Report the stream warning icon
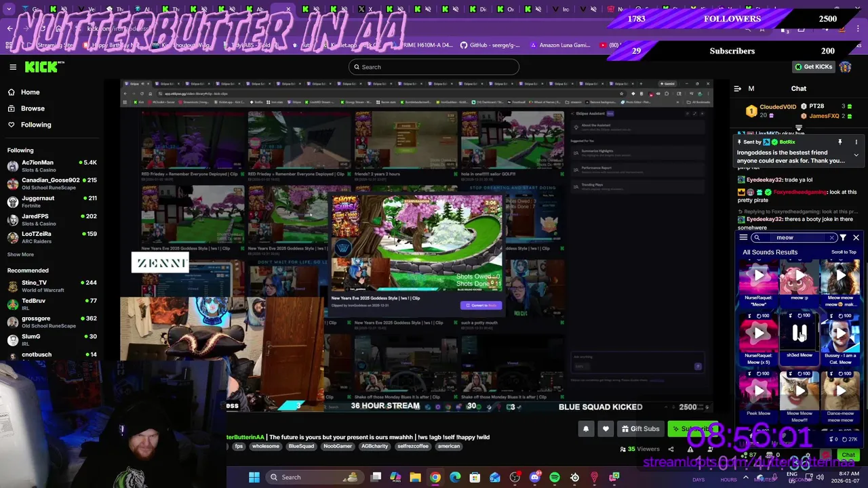868x488 pixels. click(690, 449)
